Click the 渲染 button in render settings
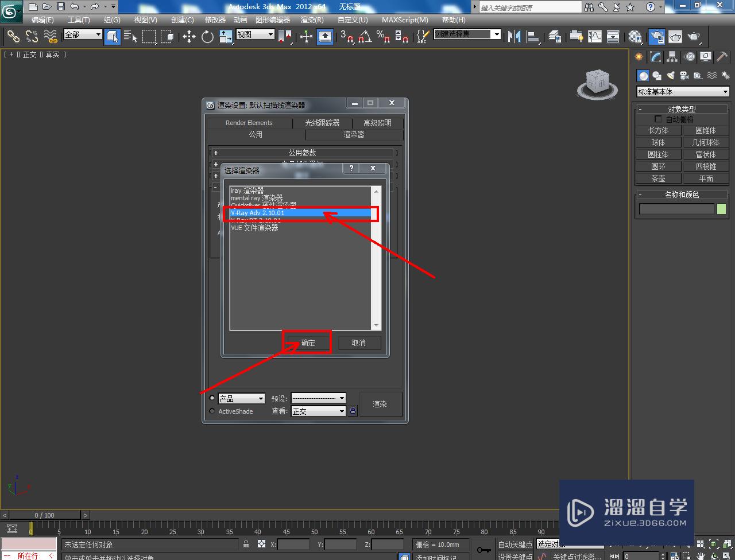 tap(380, 404)
